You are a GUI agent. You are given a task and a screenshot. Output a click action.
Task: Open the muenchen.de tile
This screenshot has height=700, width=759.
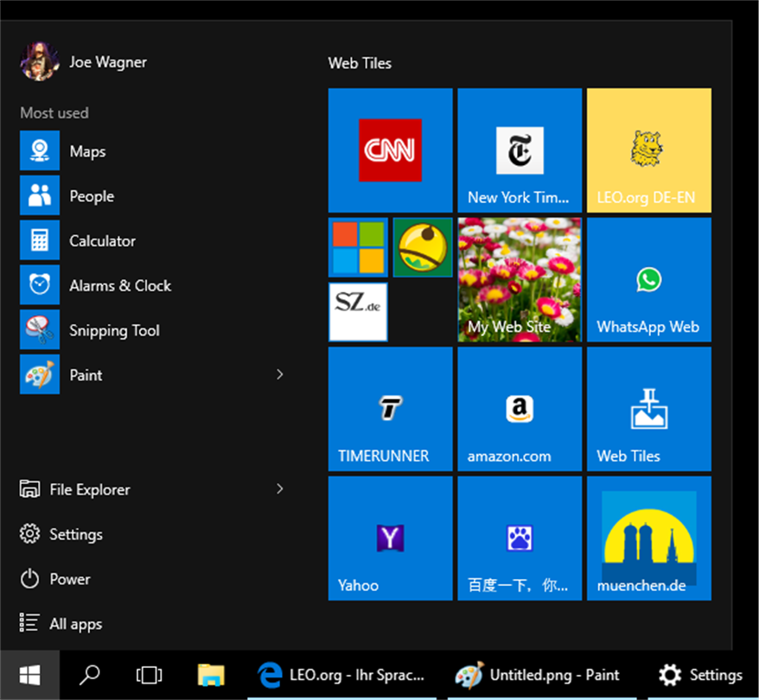click(x=649, y=538)
